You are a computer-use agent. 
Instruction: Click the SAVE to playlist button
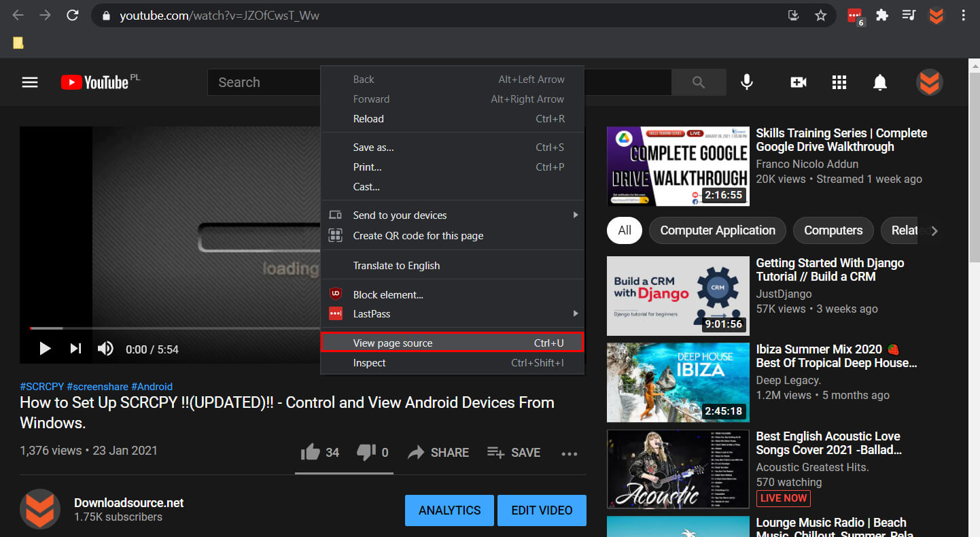[x=514, y=453]
